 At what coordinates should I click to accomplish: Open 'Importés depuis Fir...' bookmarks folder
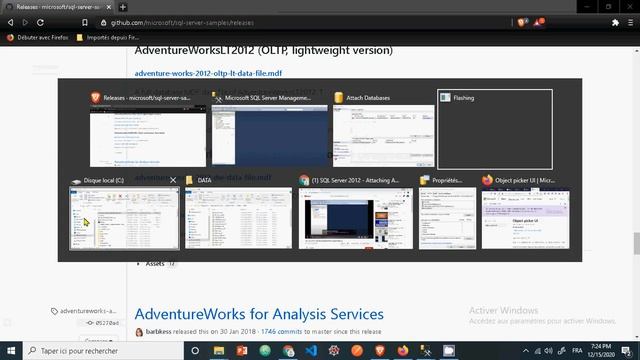pos(108,38)
